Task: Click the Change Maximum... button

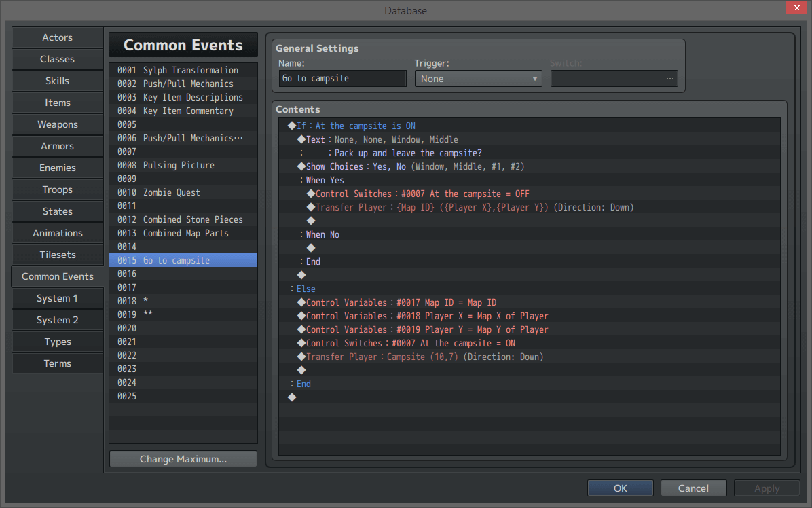Action: click(183, 459)
